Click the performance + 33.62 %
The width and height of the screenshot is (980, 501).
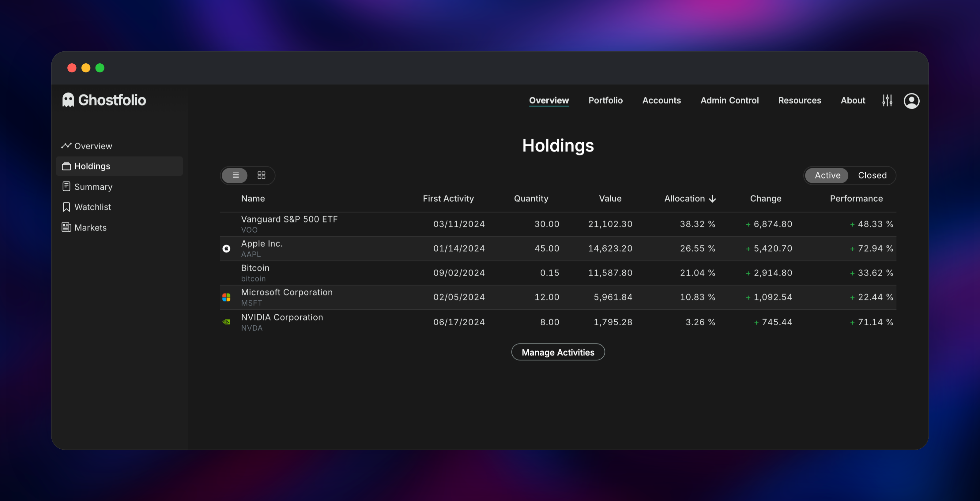tap(872, 273)
